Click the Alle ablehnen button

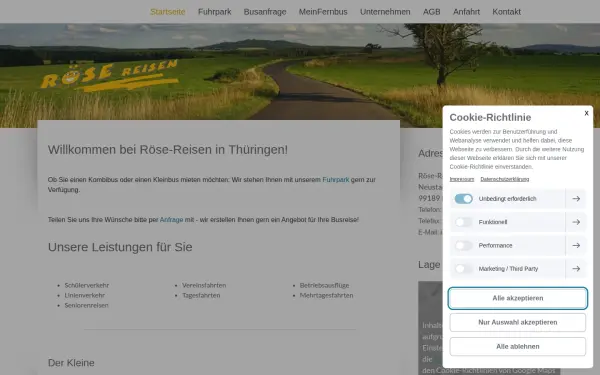coord(518,346)
